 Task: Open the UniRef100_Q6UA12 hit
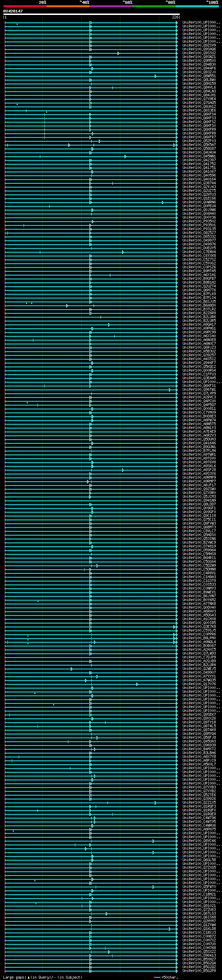click(x=199, y=106)
